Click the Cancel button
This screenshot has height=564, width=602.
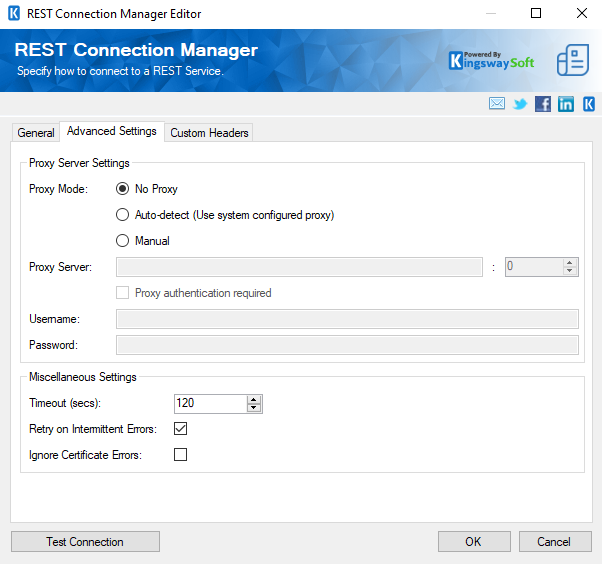pyautogui.click(x=555, y=541)
